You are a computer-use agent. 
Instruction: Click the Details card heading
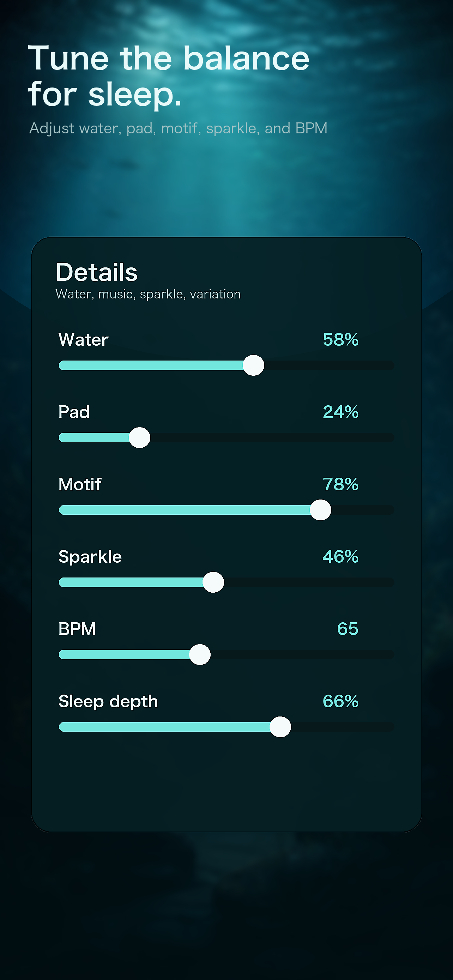[x=97, y=272]
